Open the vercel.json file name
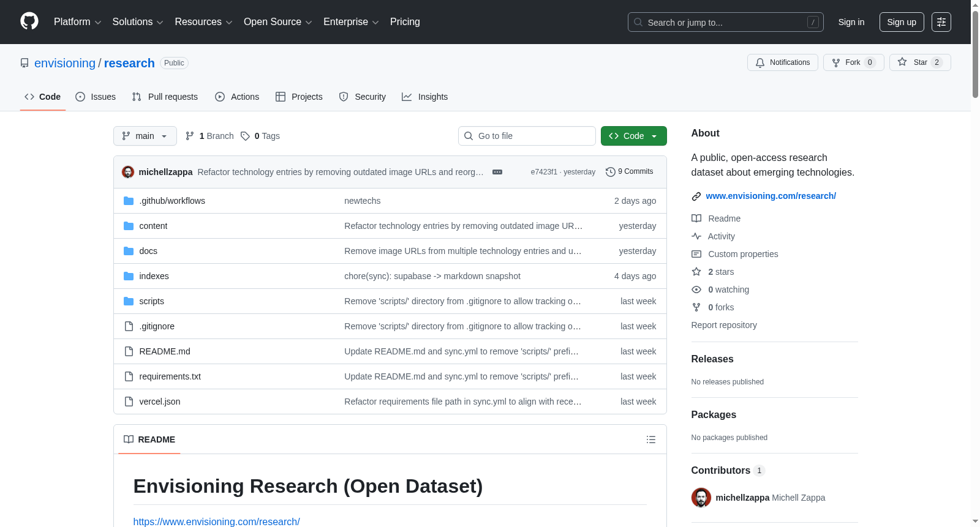The height and width of the screenshot is (527, 980). [160, 402]
